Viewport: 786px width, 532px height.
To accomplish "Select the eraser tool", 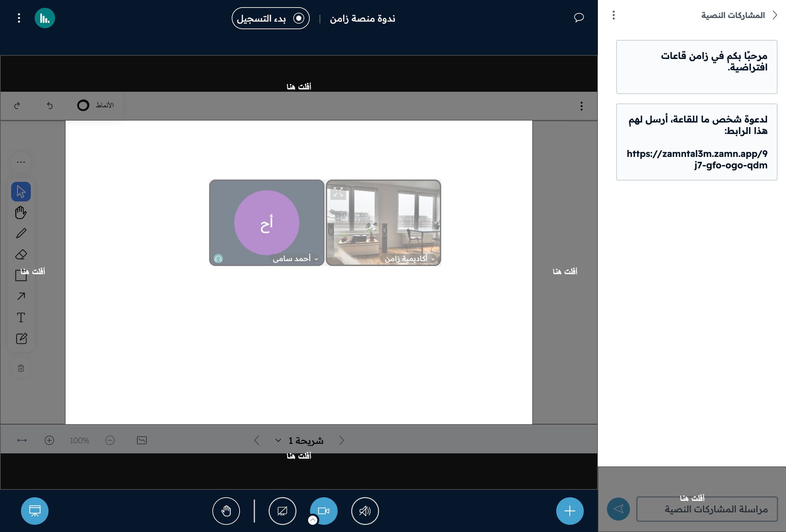I will pyautogui.click(x=21, y=254).
